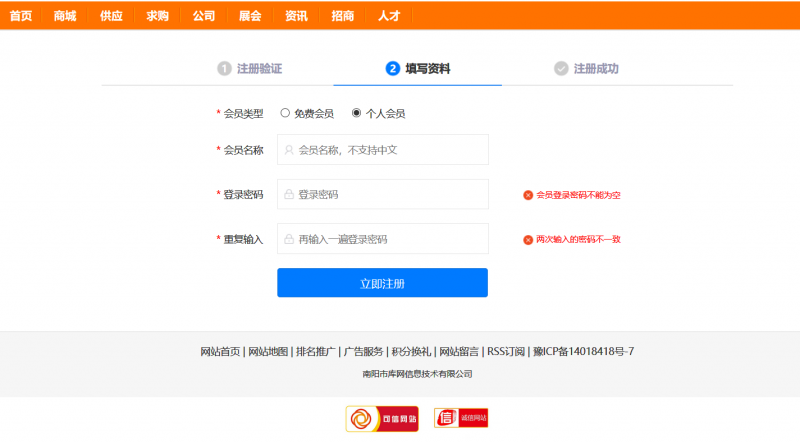Viewport: 800px width, 442px height.
Task: Select the 个人会员 radio button
Action: pyautogui.click(x=356, y=113)
